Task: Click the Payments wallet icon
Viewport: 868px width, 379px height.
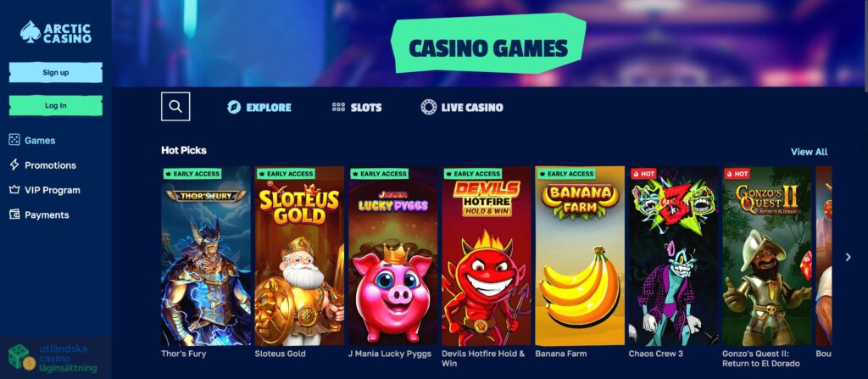Action: click(14, 215)
